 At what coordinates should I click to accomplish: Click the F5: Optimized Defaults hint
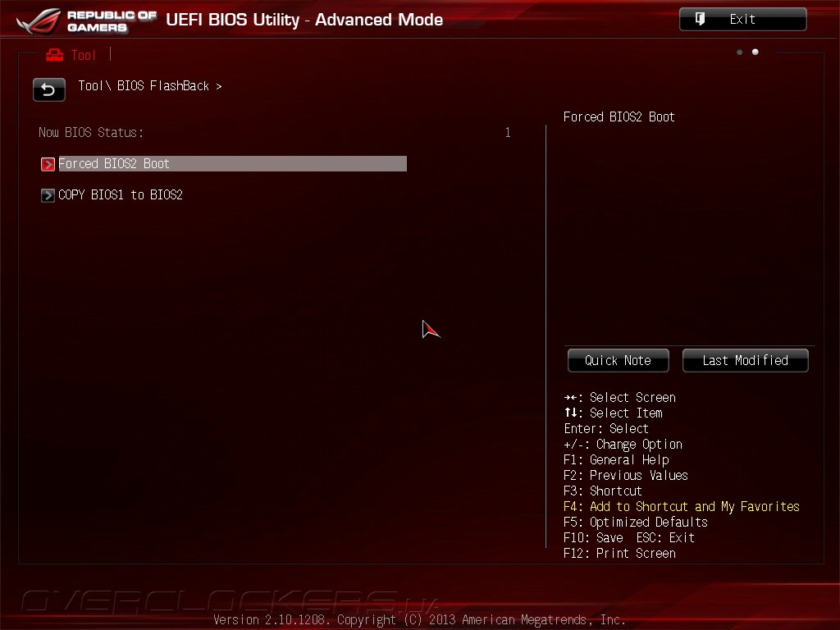pyautogui.click(x=636, y=523)
